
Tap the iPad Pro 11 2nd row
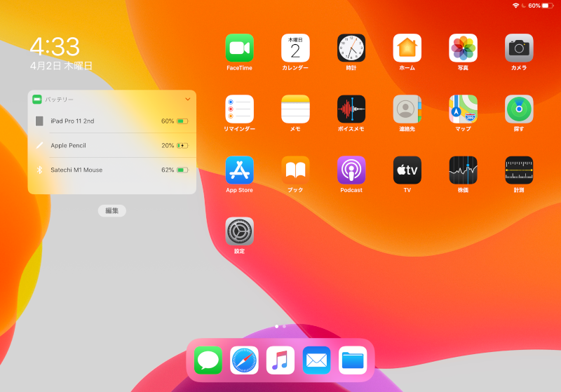point(112,121)
